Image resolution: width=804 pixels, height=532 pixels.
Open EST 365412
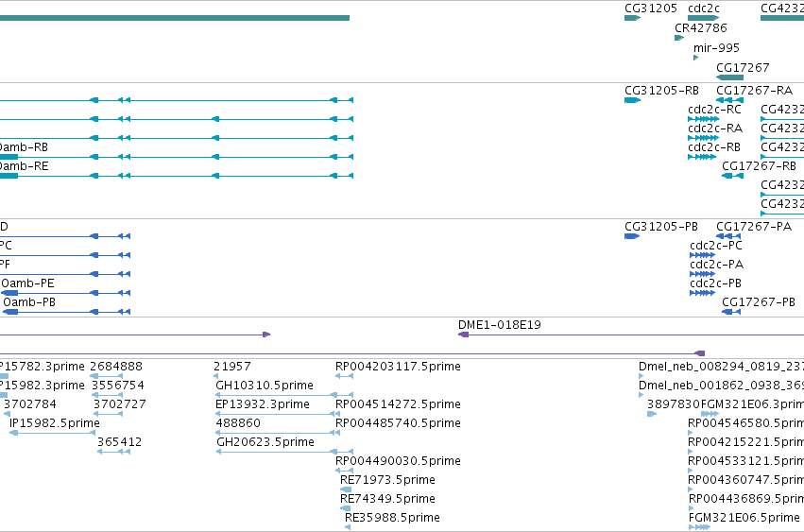(113, 452)
